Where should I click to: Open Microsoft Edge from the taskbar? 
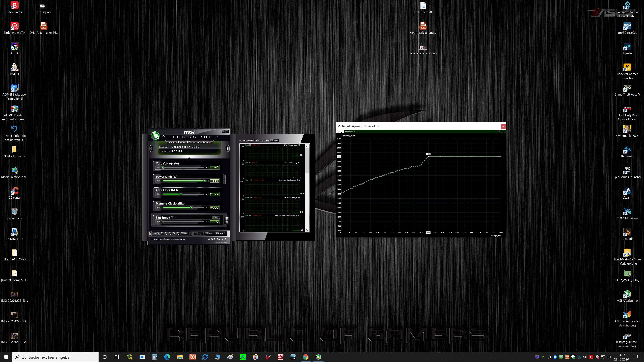coord(167,357)
